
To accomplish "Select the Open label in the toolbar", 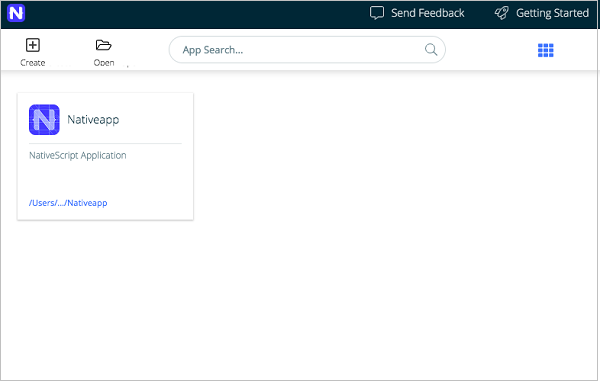I will coord(104,62).
